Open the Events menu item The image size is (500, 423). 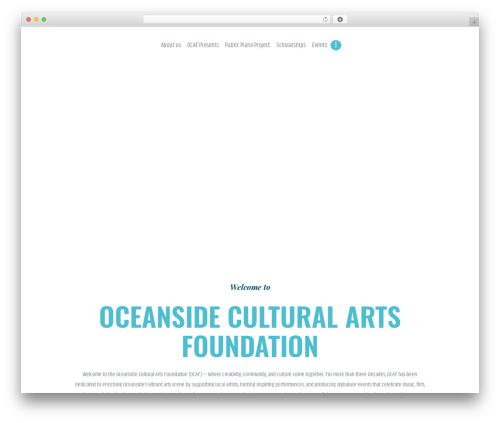319,45
